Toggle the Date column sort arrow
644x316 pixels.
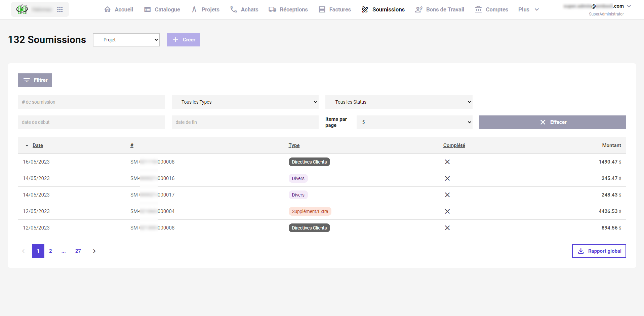coord(27,145)
